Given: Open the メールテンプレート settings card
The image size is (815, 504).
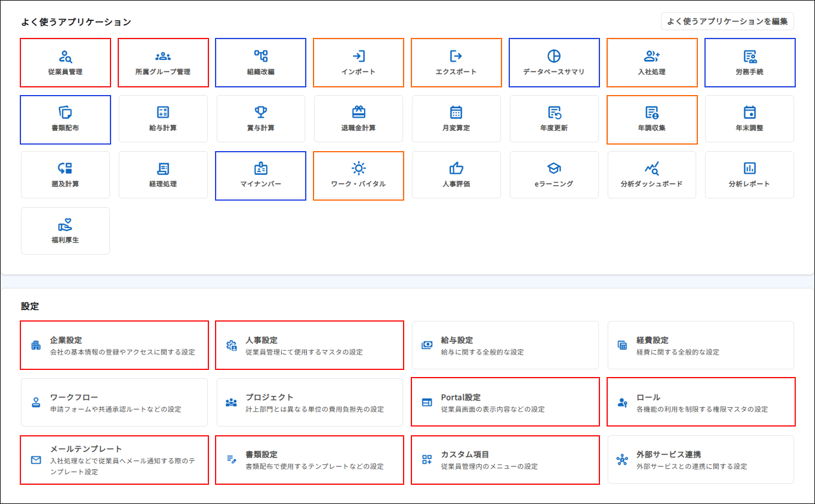Looking at the screenshot, I should point(114,460).
